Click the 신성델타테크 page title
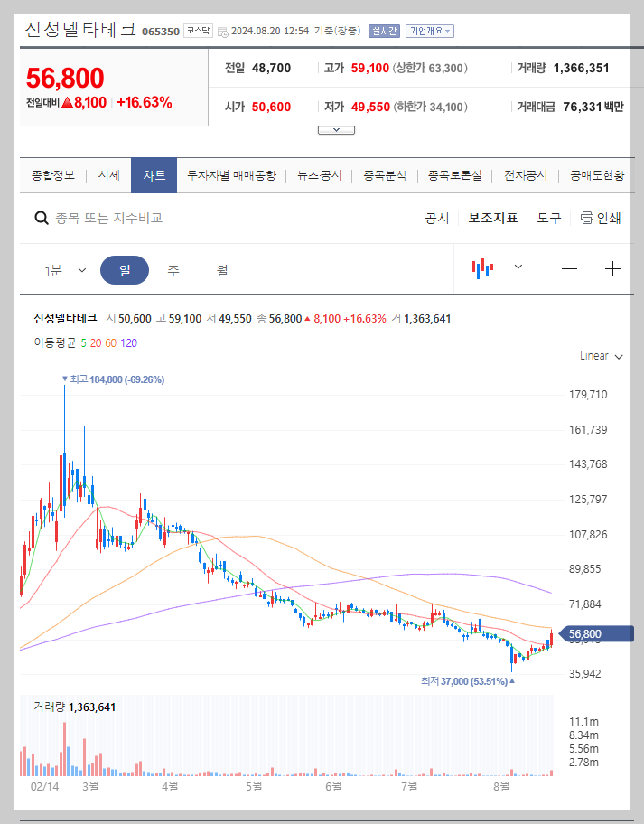Viewport: 644px width, 824px height. 80,30
